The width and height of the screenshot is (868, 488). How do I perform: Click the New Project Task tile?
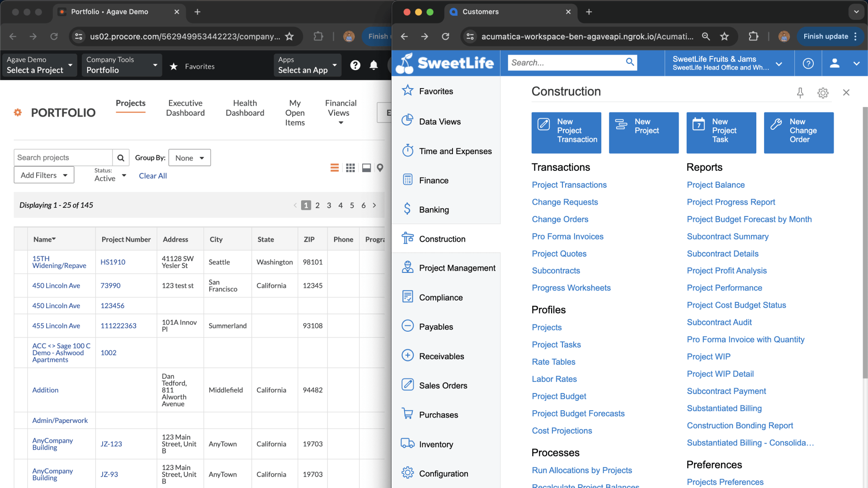pyautogui.click(x=721, y=132)
